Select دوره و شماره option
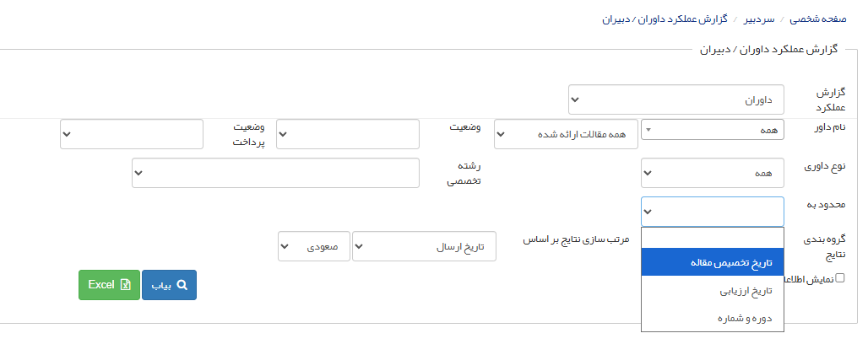The image size is (868, 344). coord(713,319)
